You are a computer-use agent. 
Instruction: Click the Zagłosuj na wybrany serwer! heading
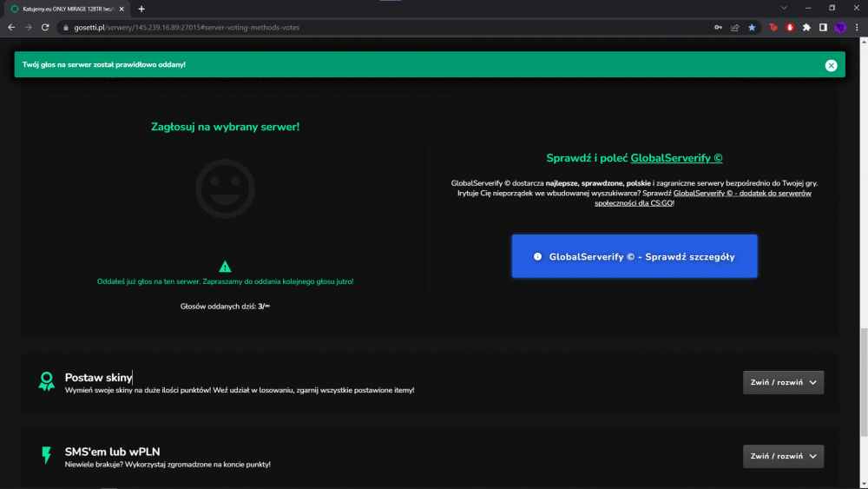tap(226, 127)
